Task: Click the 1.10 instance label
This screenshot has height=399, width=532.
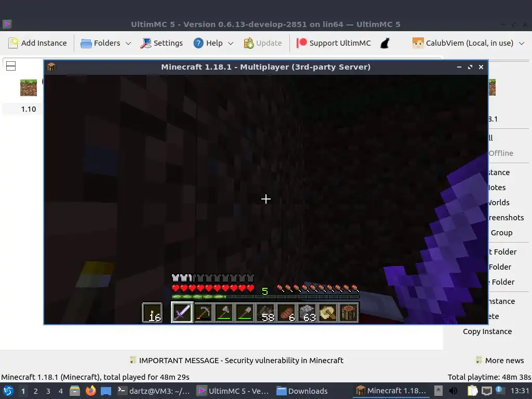Action: (29, 109)
